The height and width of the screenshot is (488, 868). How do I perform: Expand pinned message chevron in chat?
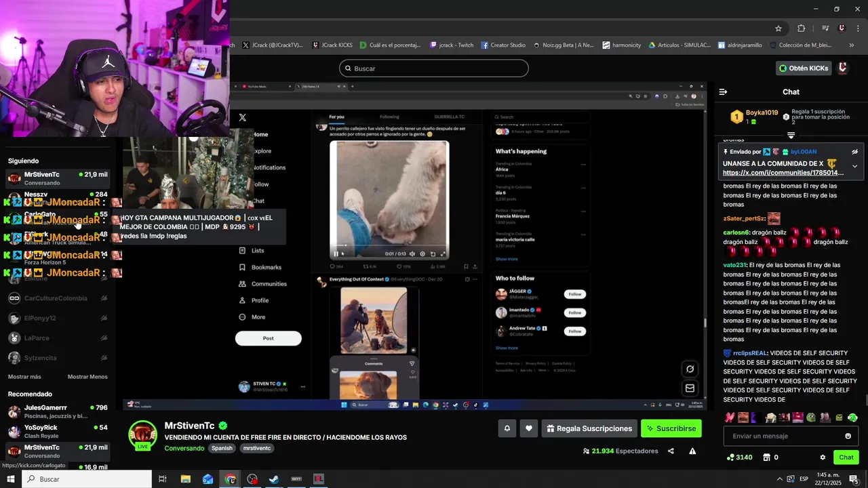854,166
